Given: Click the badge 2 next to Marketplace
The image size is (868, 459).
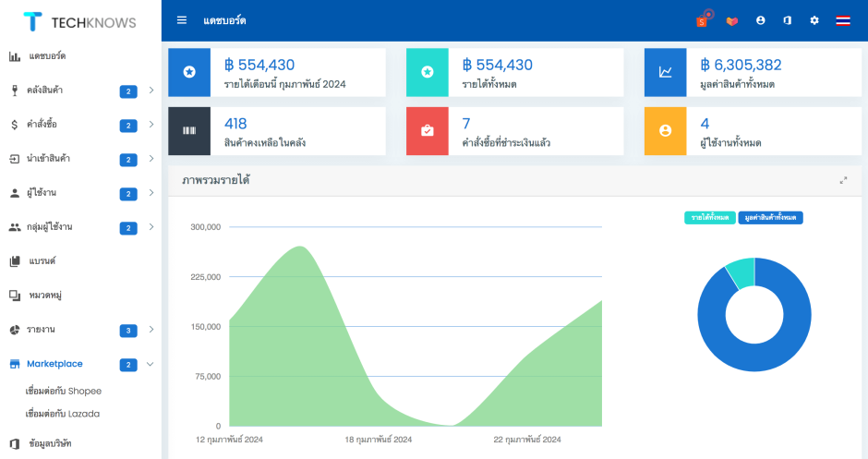Looking at the screenshot, I should [x=128, y=365].
